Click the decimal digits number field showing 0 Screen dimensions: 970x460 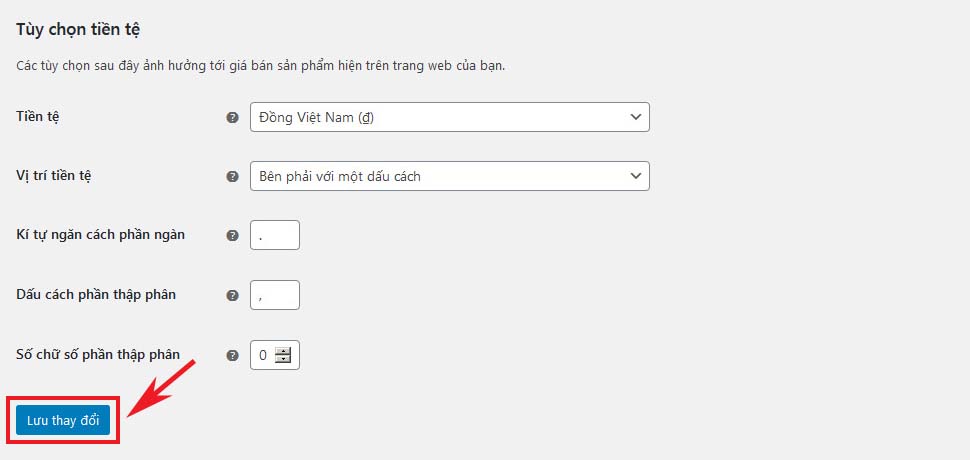coord(263,355)
